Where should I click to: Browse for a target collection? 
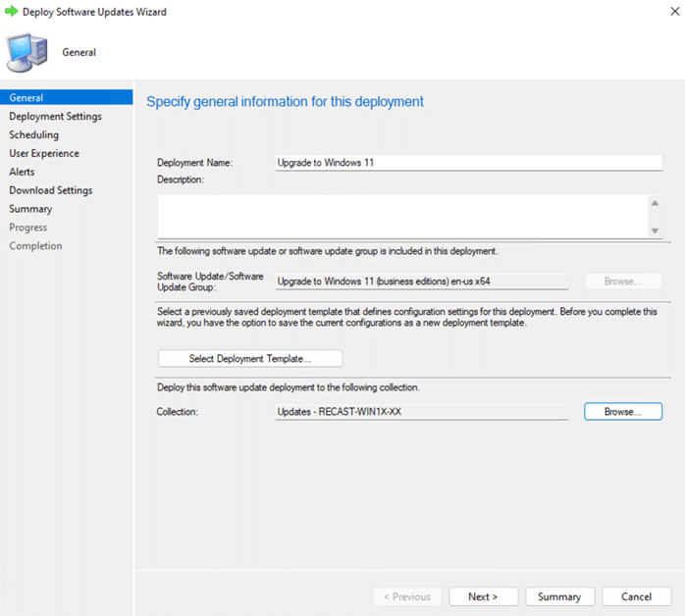click(623, 412)
